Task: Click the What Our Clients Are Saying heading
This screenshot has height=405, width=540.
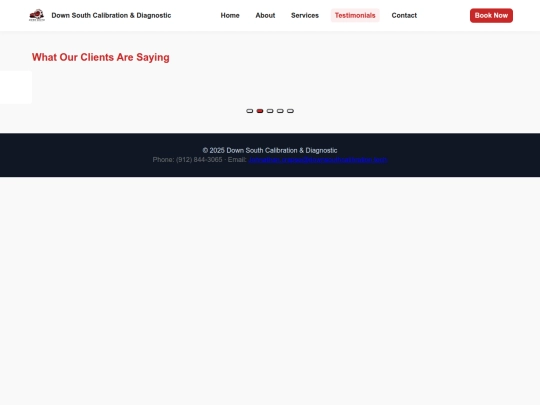Action: tap(101, 57)
